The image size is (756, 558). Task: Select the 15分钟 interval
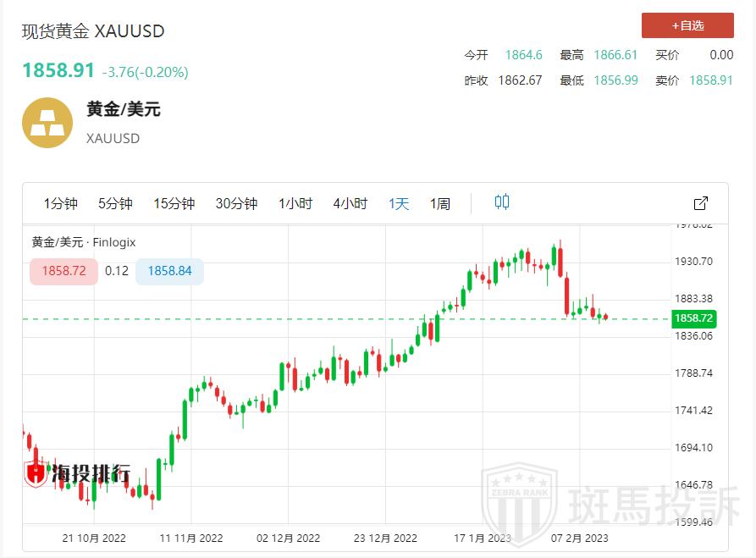pyautogui.click(x=174, y=203)
